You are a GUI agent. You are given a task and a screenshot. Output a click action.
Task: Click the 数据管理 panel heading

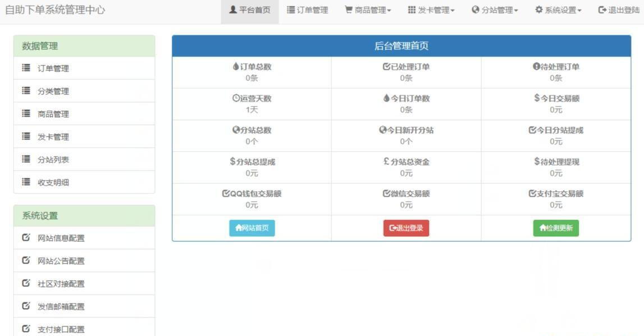pyautogui.click(x=84, y=46)
